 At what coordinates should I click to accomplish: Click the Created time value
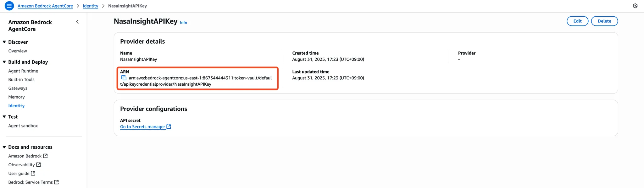click(328, 59)
